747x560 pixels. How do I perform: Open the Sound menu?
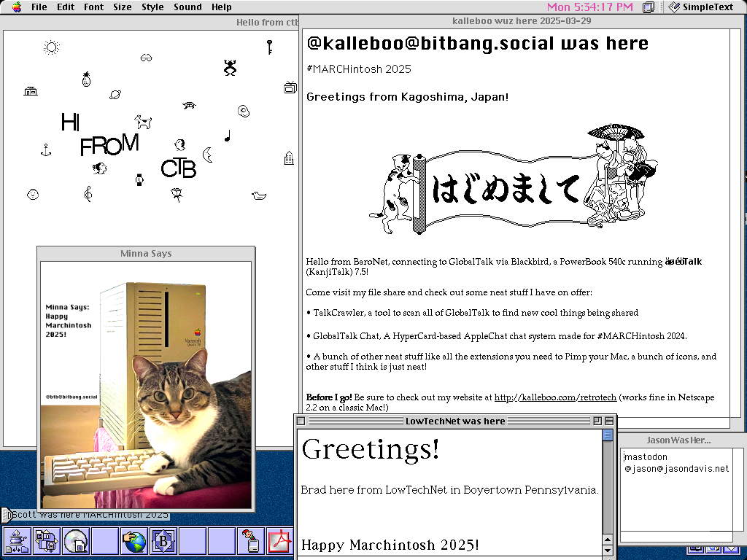[x=187, y=7]
